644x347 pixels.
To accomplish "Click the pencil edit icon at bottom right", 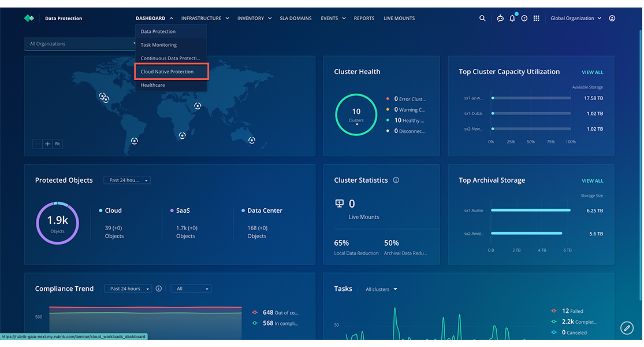I will coord(627,328).
